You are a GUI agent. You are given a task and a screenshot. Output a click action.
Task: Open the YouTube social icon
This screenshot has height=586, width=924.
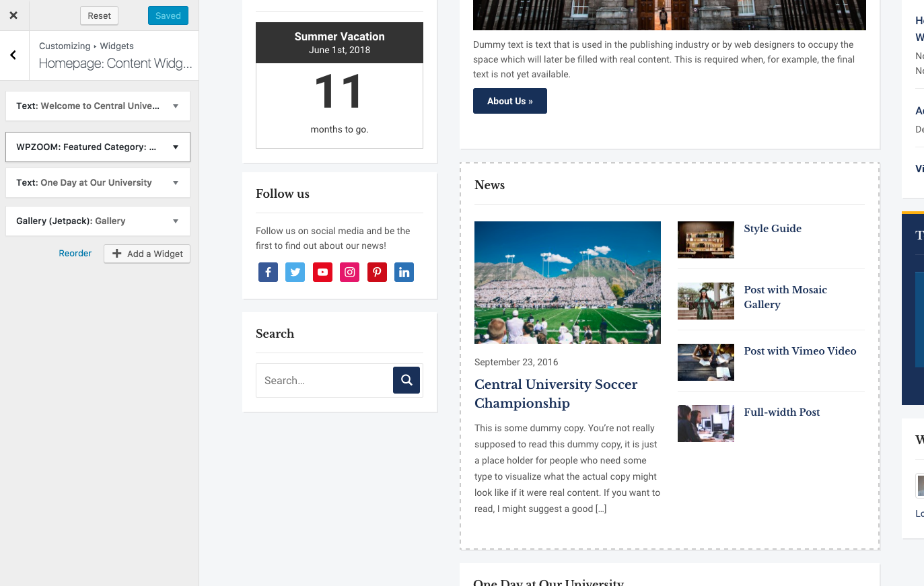[322, 272]
